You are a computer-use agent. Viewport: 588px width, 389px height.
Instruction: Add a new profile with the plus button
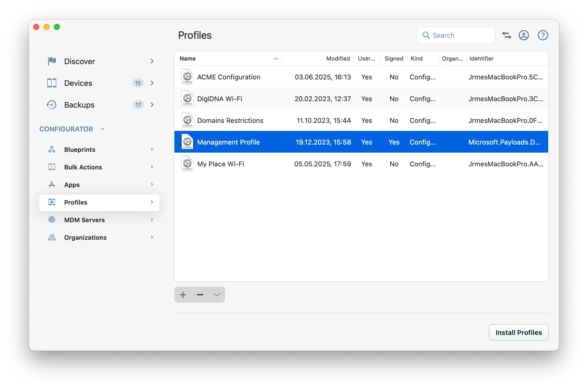point(183,295)
